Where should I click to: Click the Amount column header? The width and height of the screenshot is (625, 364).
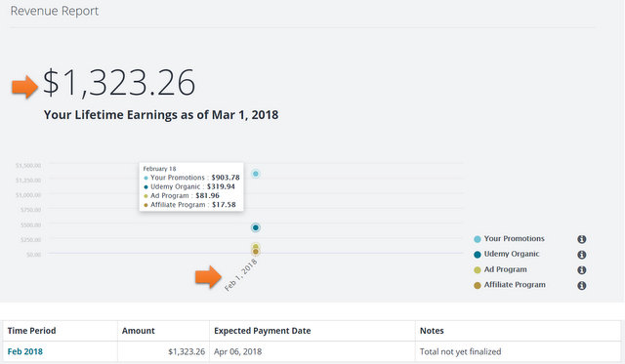[139, 331]
